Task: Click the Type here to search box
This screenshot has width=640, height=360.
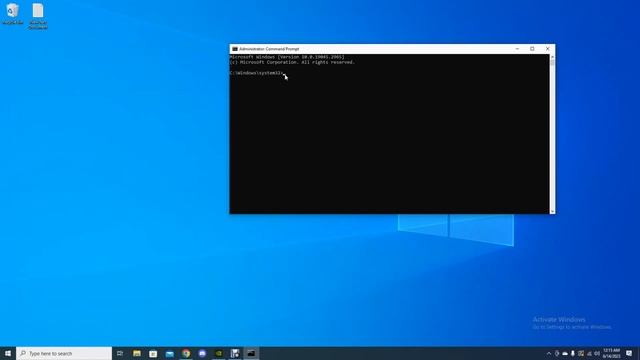Action: click(x=64, y=353)
